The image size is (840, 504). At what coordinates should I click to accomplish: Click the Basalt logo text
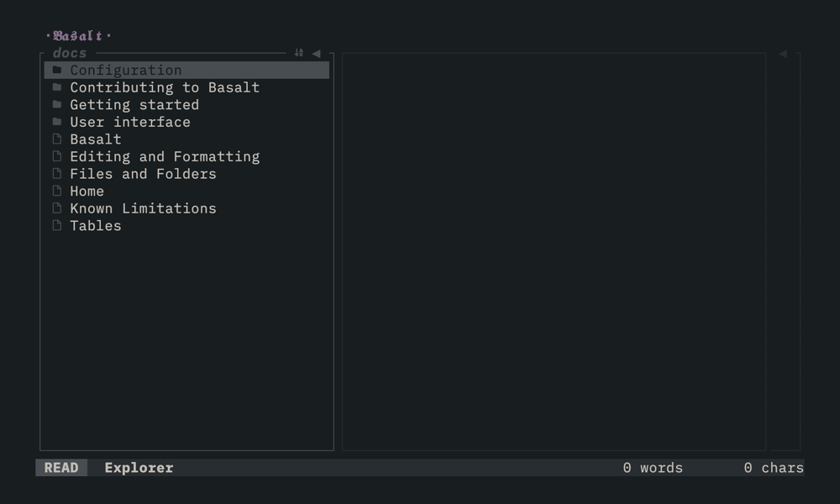pos(78,36)
